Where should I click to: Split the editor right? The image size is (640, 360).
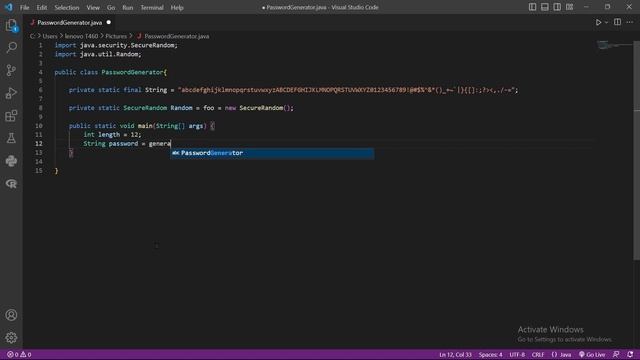coord(618,22)
